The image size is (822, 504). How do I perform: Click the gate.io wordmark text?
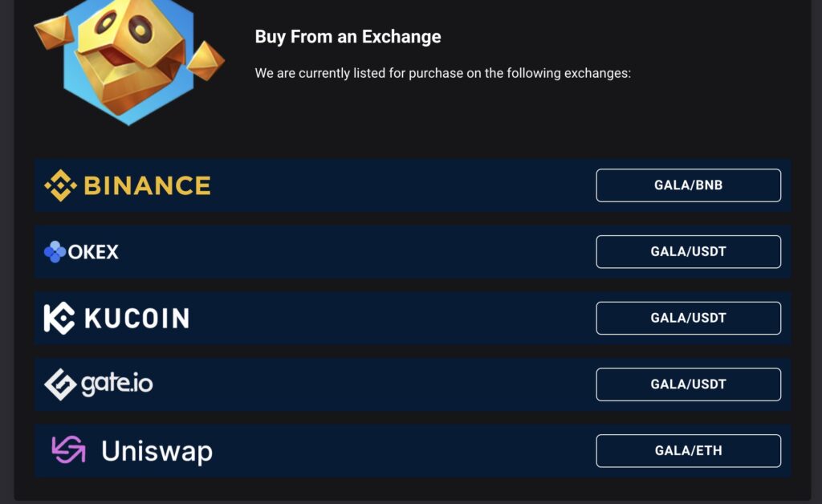117,384
